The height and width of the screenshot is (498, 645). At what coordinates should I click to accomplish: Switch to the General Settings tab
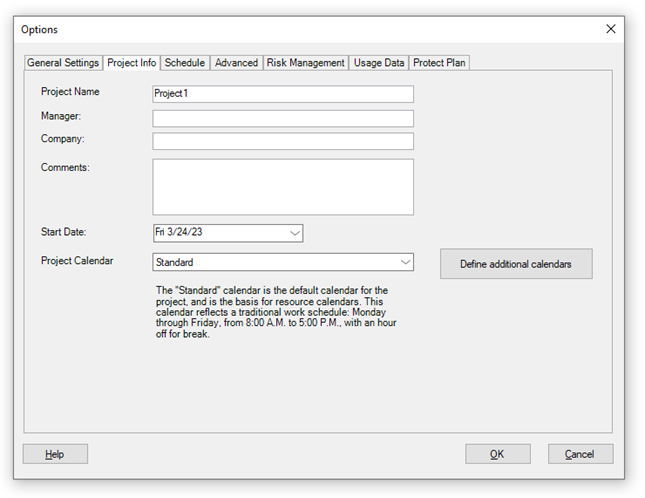63,63
